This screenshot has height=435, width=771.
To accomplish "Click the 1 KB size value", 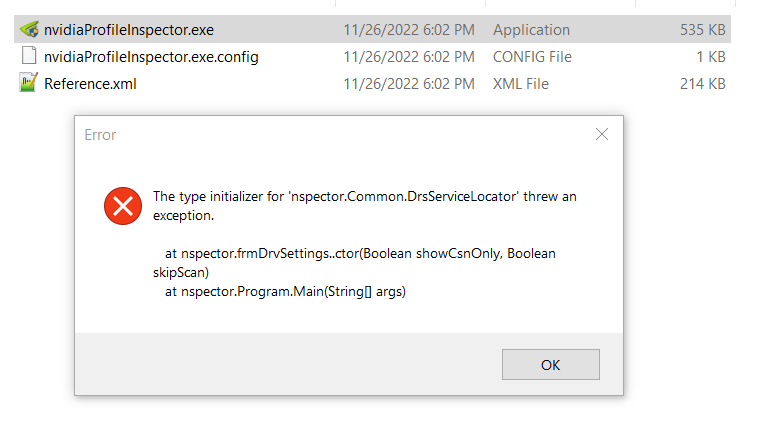I will coord(711,57).
